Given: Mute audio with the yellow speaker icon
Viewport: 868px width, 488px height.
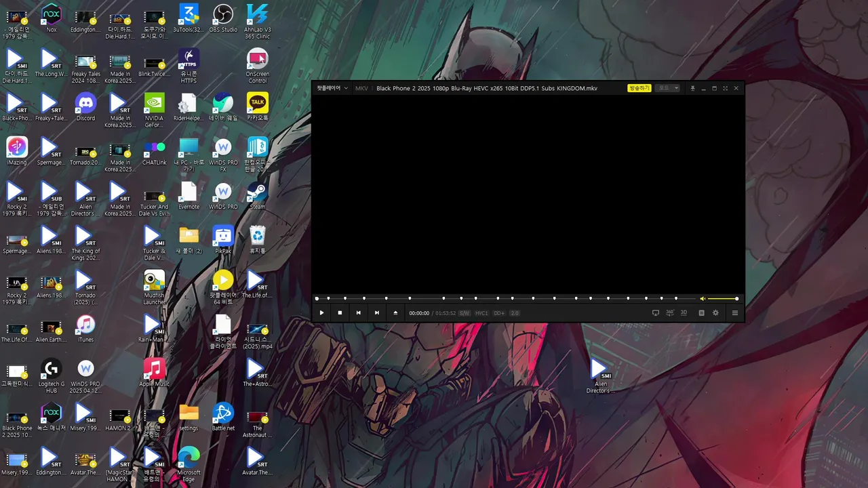Looking at the screenshot, I should (x=703, y=299).
